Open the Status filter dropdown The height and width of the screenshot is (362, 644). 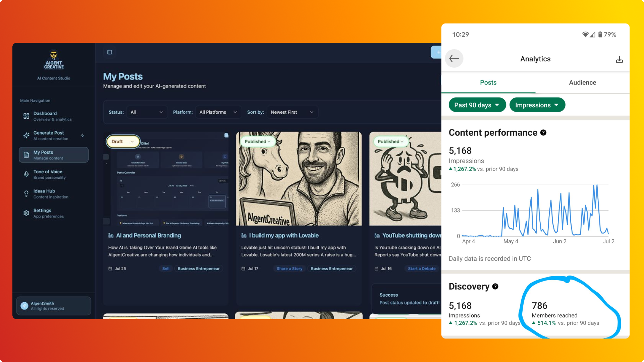[147, 112]
